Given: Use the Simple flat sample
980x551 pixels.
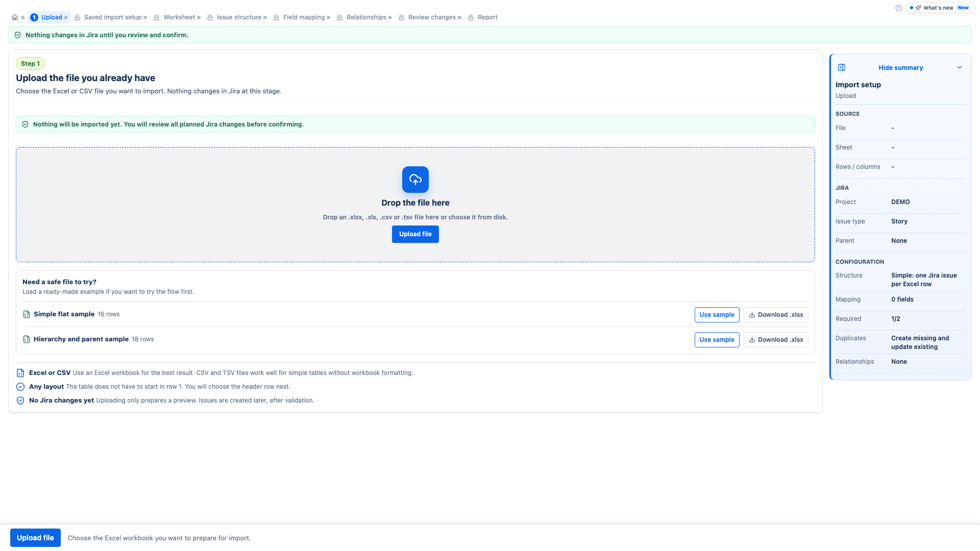Looking at the screenshot, I should pos(717,315).
